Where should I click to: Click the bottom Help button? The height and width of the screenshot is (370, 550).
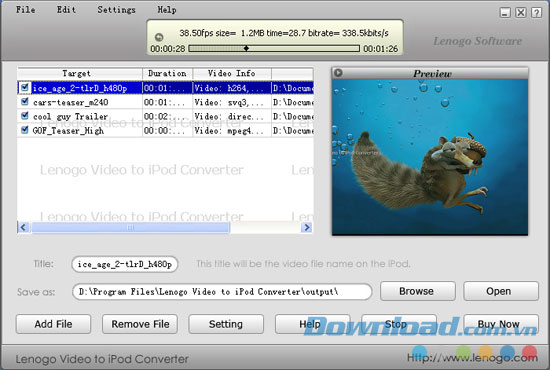coord(312,324)
